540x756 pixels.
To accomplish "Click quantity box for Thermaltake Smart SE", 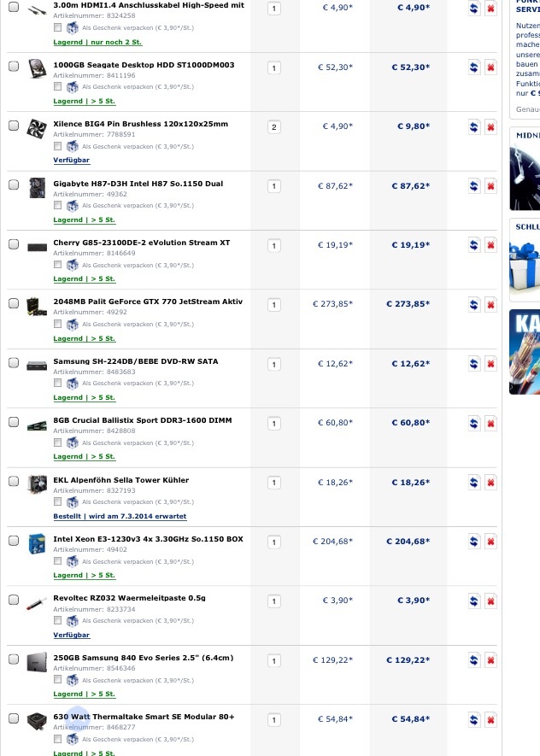I will pos(274,720).
